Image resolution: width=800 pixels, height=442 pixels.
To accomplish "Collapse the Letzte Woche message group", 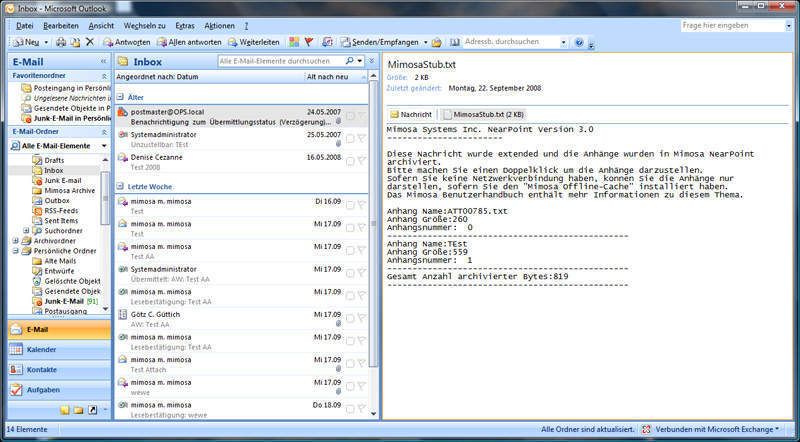I will pyautogui.click(x=120, y=187).
